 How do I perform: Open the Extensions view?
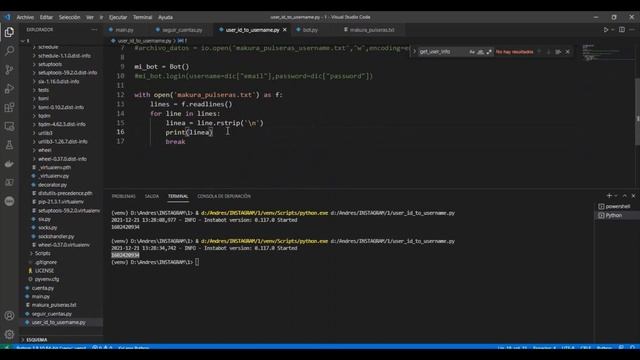pyautogui.click(x=9, y=107)
